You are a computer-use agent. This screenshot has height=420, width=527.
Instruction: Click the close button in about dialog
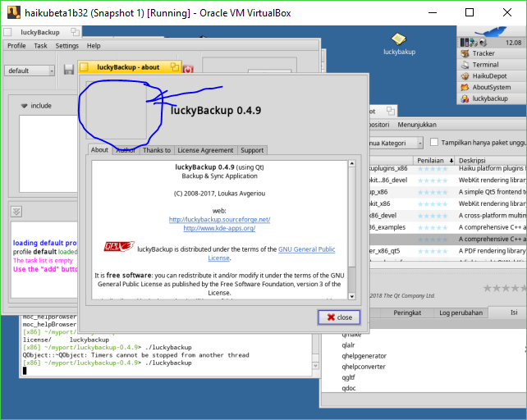pyautogui.click(x=339, y=317)
